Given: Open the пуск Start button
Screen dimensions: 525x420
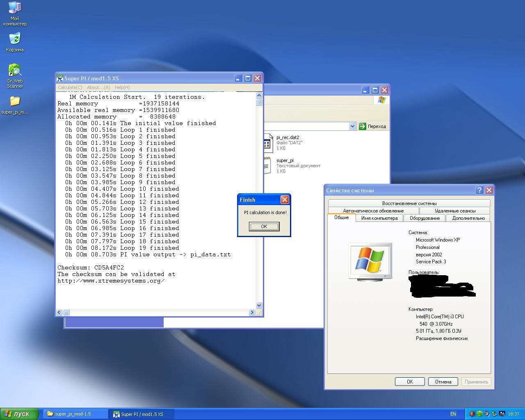Looking at the screenshot, I should point(19,414).
